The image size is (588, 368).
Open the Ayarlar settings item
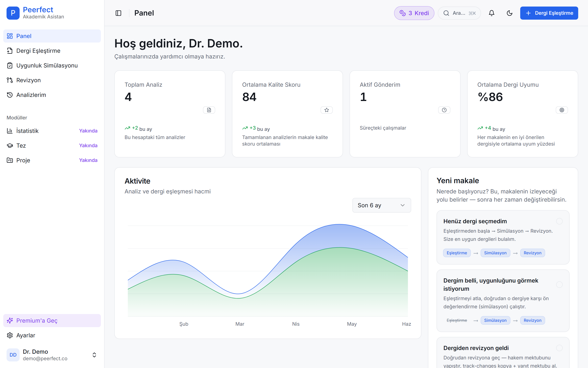coord(52,335)
